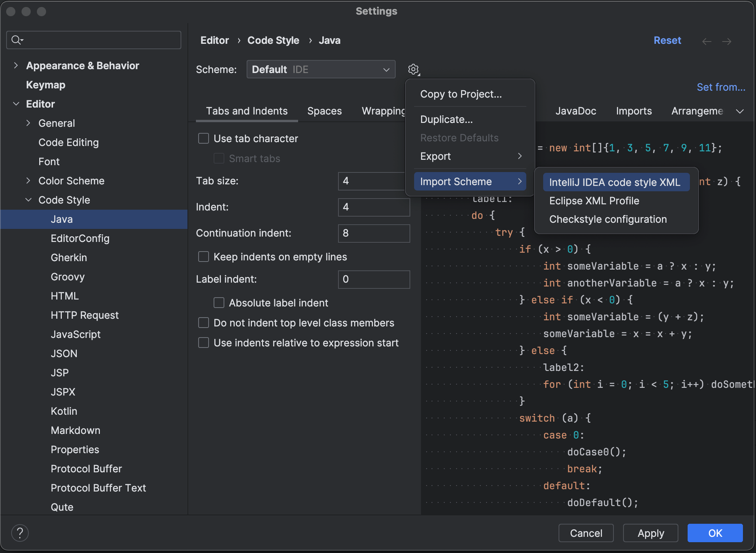Viewport: 756px width, 553px height.
Task: Expand Appearance & Behavior tree node
Action: point(16,66)
